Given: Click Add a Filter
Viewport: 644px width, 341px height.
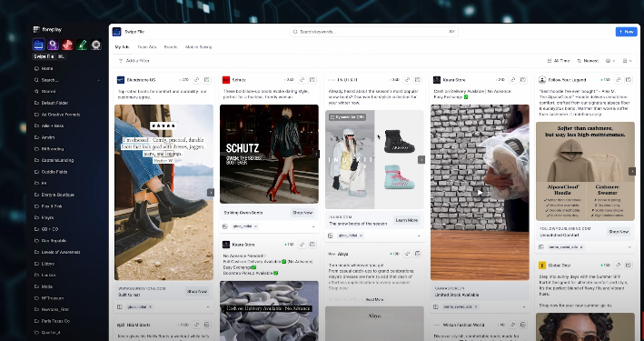Looking at the screenshot, I should (x=134, y=61).
